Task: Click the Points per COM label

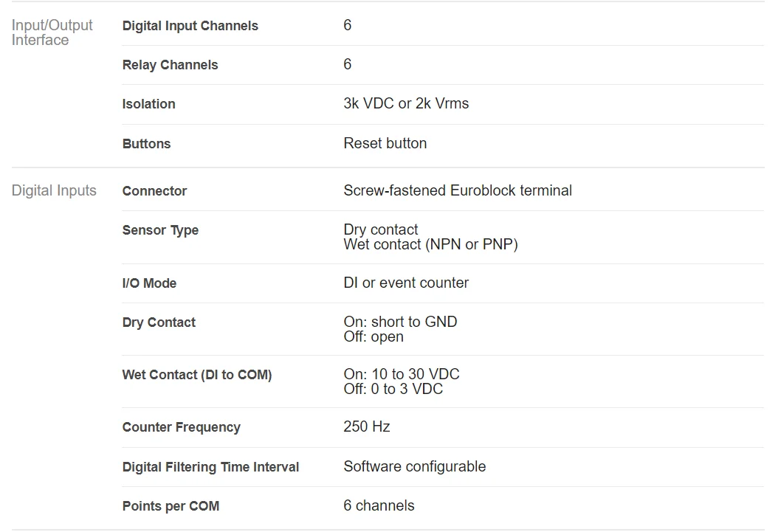Action: 171,506
